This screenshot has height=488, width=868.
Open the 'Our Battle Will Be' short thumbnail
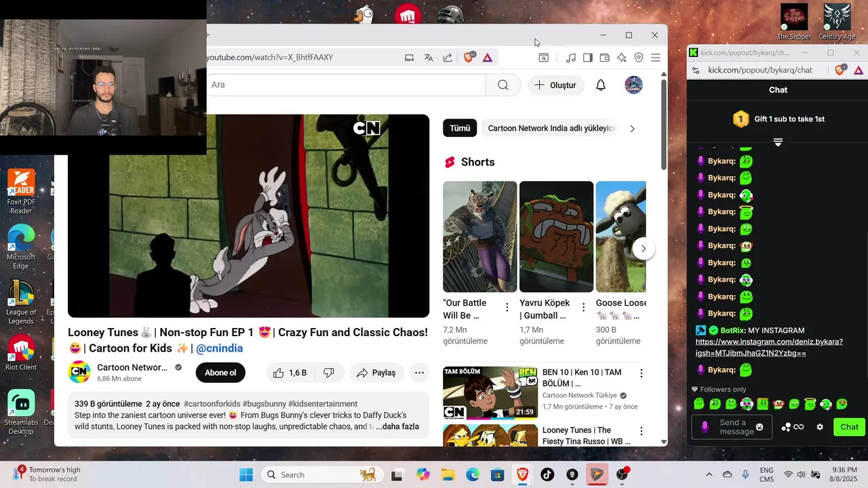tap(480, 237)
